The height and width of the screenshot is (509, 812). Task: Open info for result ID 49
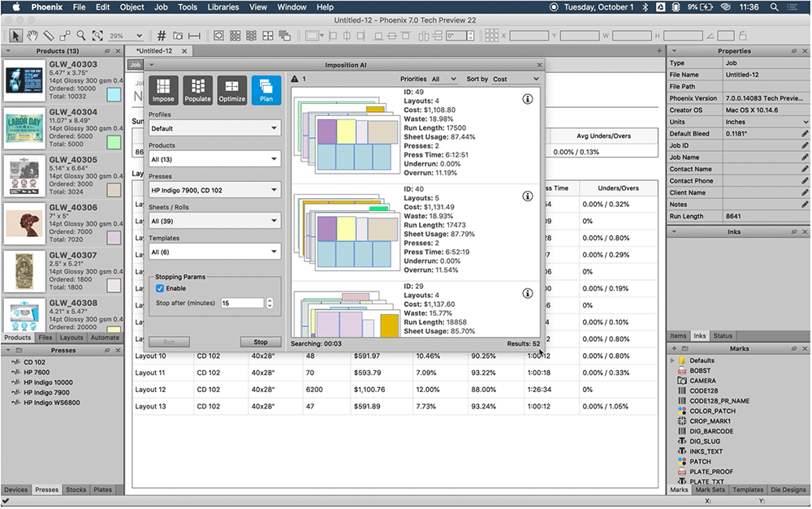[x=527, y=98]
